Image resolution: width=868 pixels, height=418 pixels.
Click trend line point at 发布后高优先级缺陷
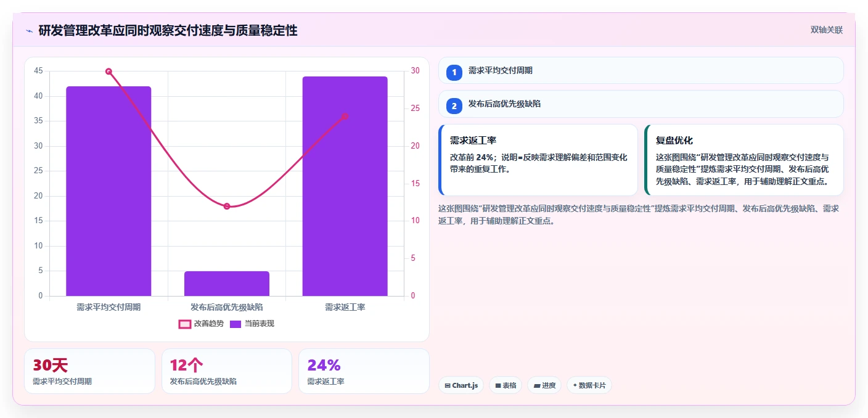tap(227, 207)
